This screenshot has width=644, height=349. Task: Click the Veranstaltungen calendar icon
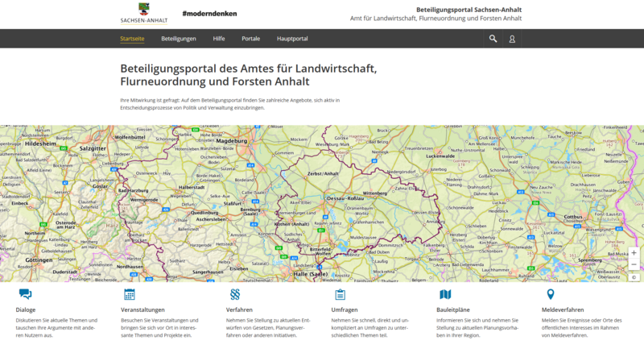(130, 294)
